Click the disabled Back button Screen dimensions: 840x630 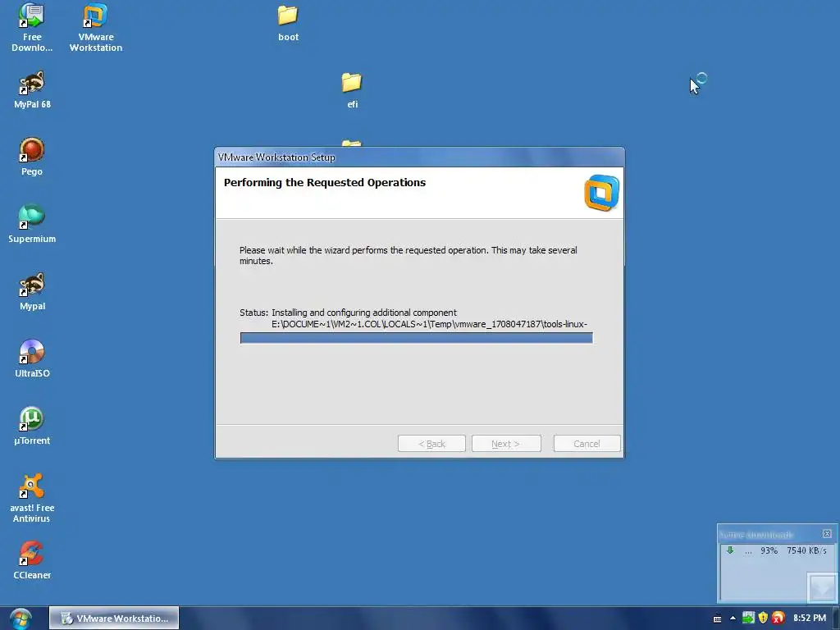coord(431,444)
